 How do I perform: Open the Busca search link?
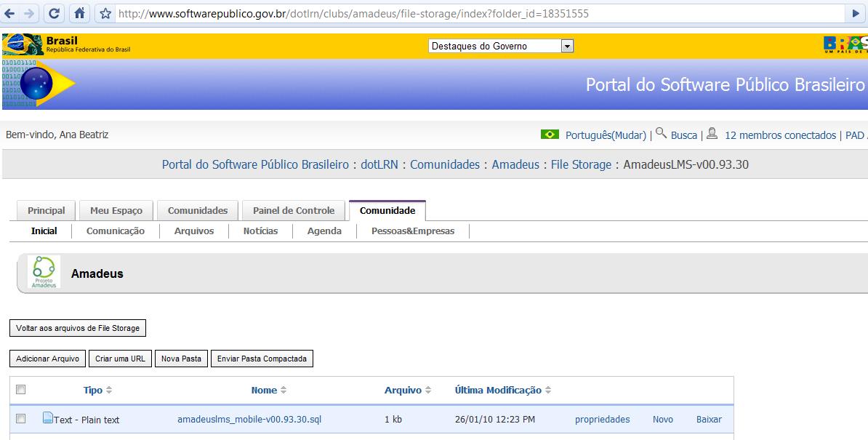point(683,135)
